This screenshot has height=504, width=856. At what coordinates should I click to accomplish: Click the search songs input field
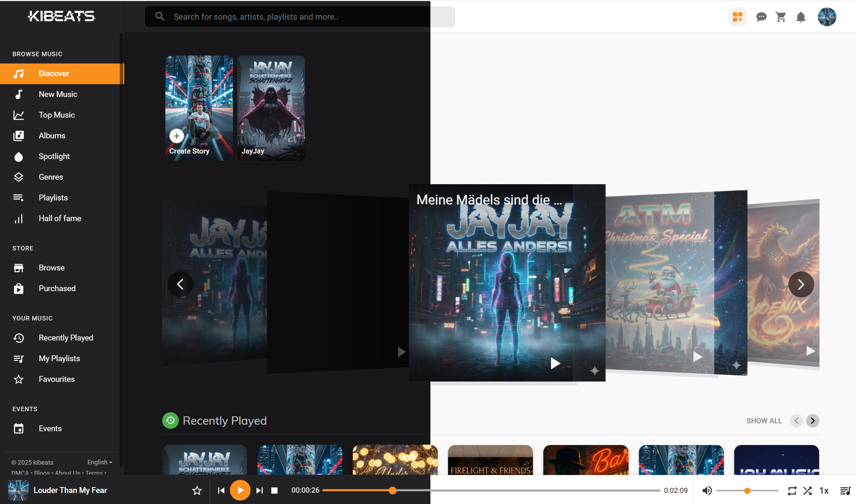coord(297,17)
